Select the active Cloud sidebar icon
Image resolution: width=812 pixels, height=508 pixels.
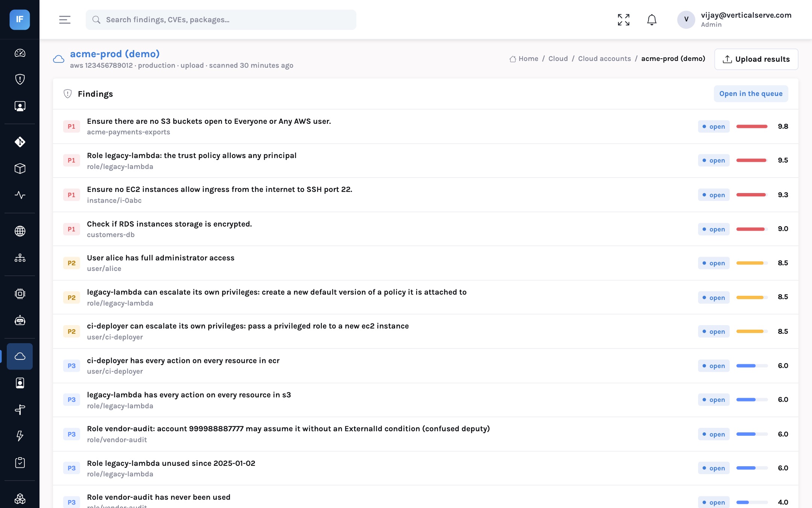click(20, 356)
